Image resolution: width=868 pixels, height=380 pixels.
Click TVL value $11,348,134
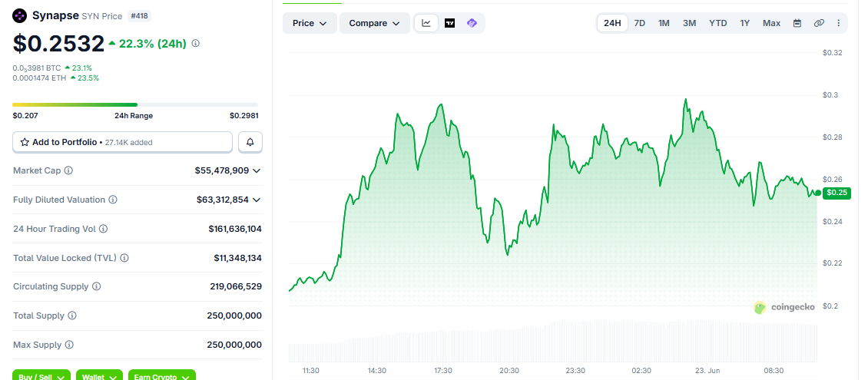pos(238,258)
